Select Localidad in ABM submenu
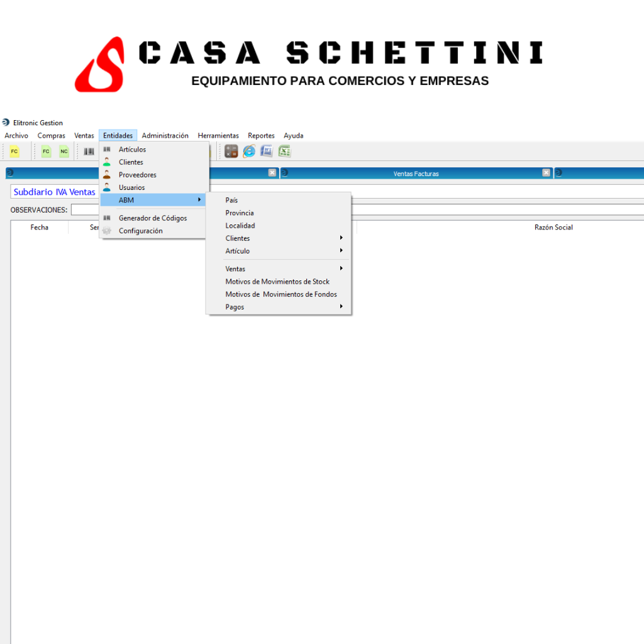 (x=279, y=226)
